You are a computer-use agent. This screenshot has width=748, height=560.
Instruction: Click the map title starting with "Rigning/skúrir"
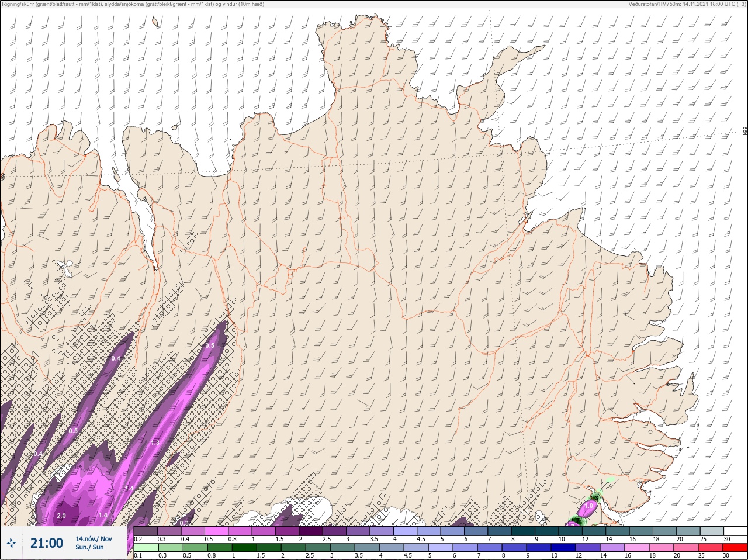click(x=133, y=4)
